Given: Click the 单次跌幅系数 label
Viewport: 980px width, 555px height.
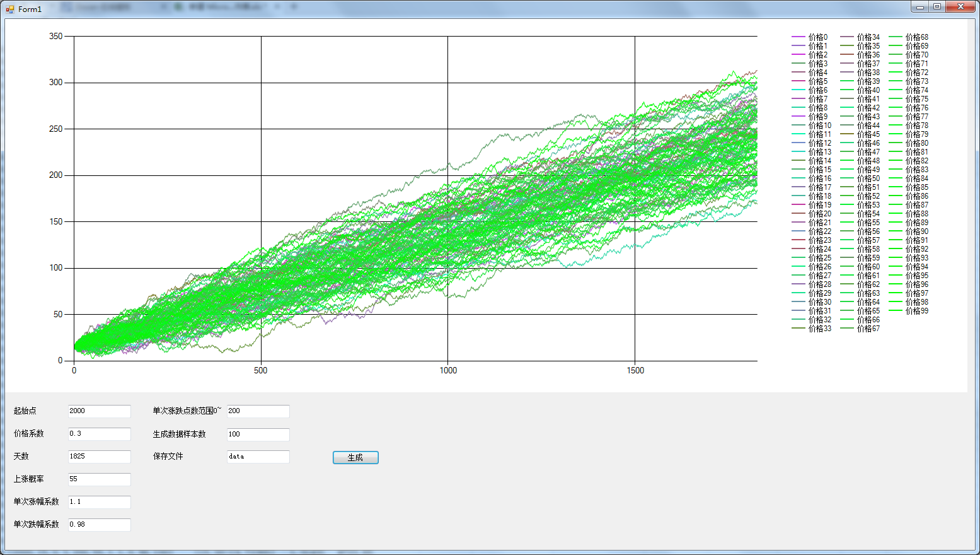Looking at the screenshot, I should (x=37, y=524).
